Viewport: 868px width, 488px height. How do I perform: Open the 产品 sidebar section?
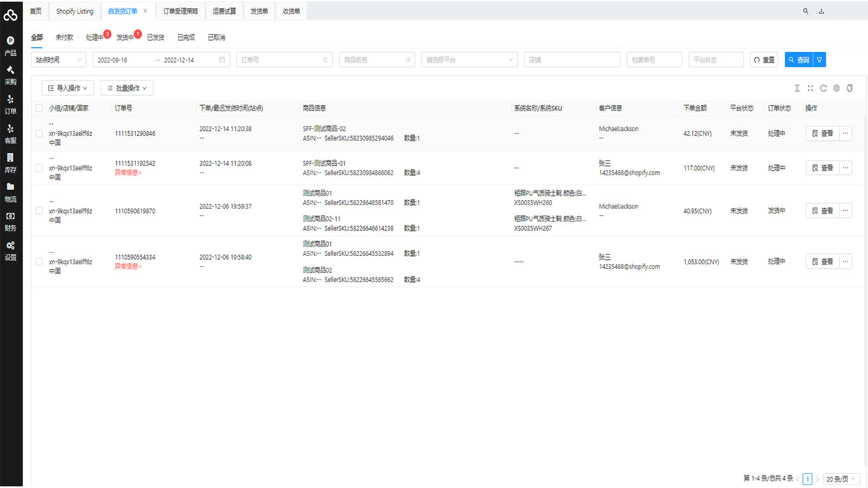[10, 47]
